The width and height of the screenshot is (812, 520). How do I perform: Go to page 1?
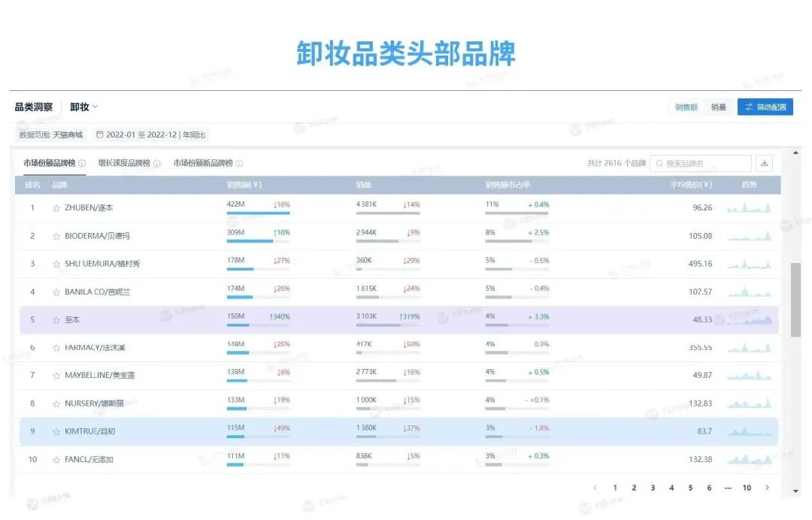click(615, 488)
